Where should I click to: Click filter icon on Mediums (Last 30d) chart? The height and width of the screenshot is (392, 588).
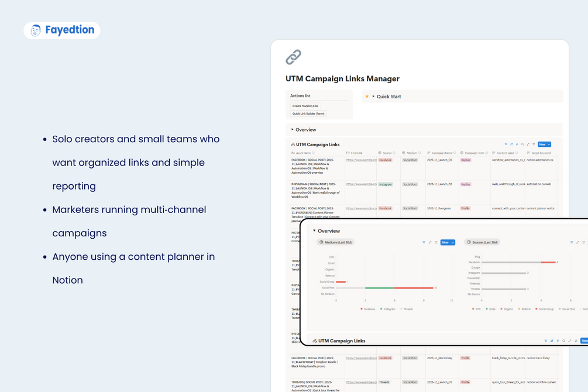point(424,242)
